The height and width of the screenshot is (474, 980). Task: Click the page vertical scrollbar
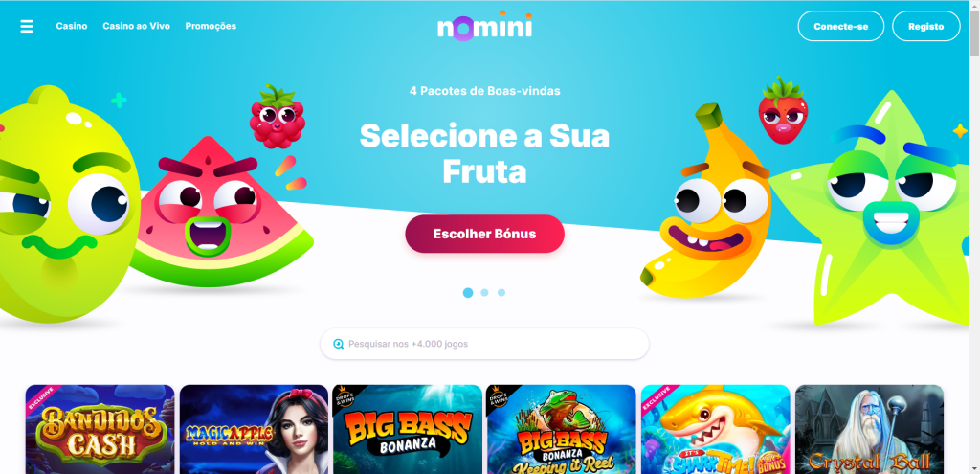(974, 237)
